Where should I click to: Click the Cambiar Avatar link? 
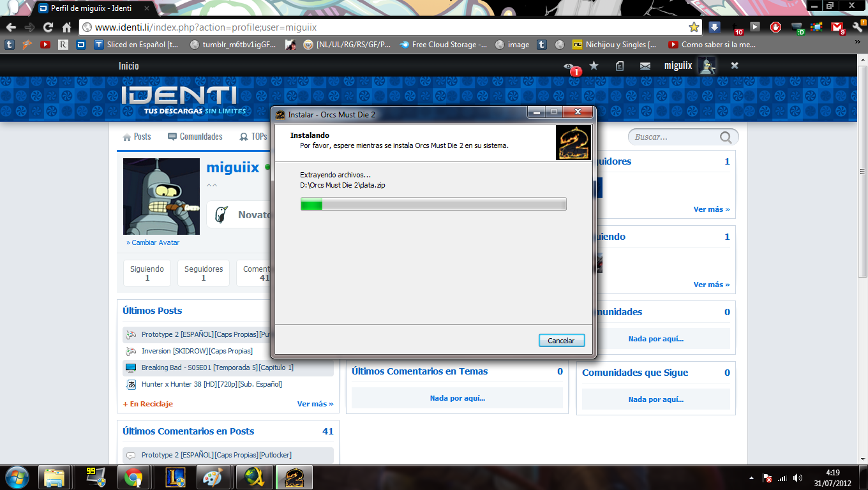(x=156, y=242)
